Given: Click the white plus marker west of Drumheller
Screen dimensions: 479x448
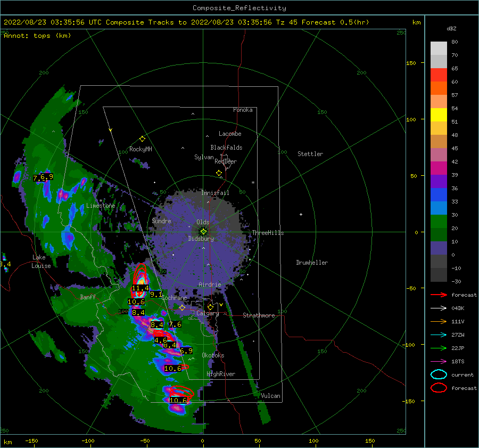Looking at the screenshot, I should tap(301, 214).
